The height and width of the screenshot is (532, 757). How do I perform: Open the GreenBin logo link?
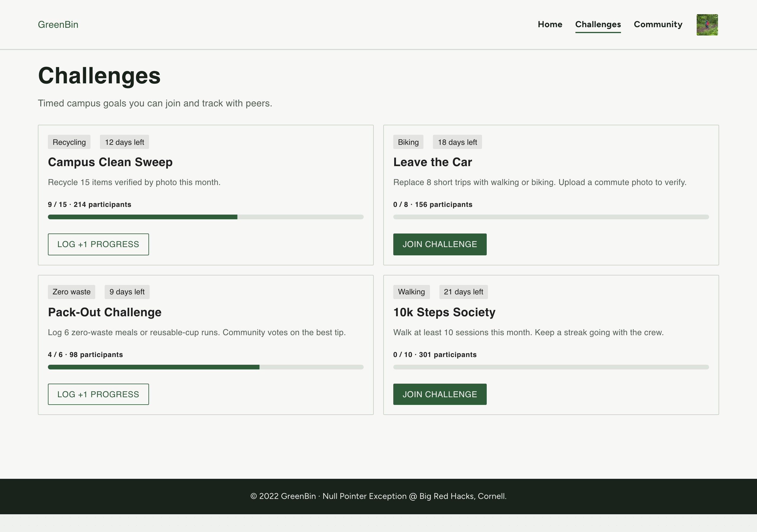[58, 25]
